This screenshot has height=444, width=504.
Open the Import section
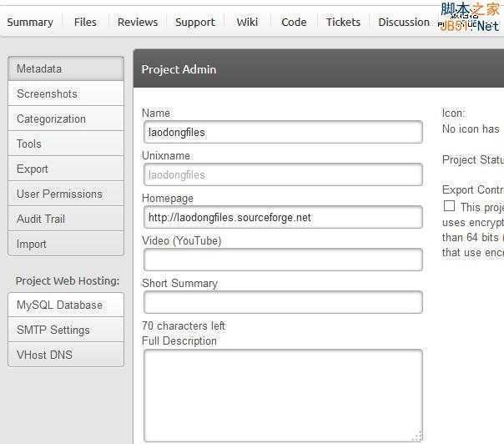point(66,244)
